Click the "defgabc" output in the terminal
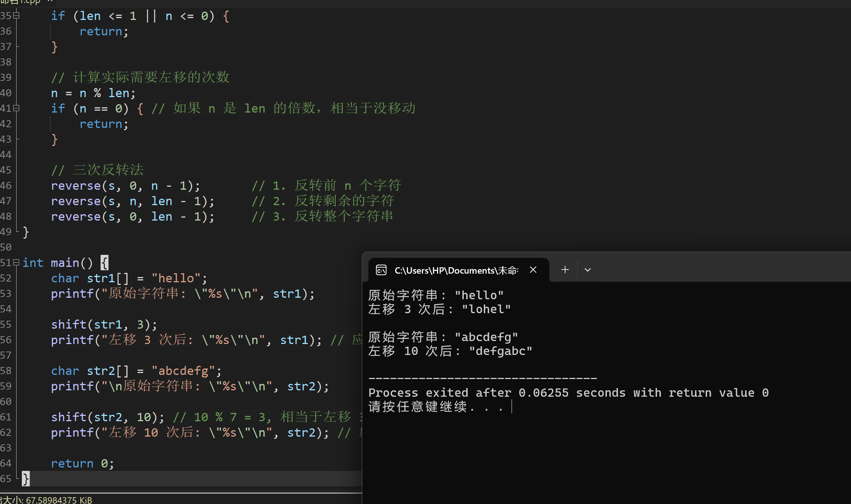The image size is (851, 504). [x=500, y=351]
